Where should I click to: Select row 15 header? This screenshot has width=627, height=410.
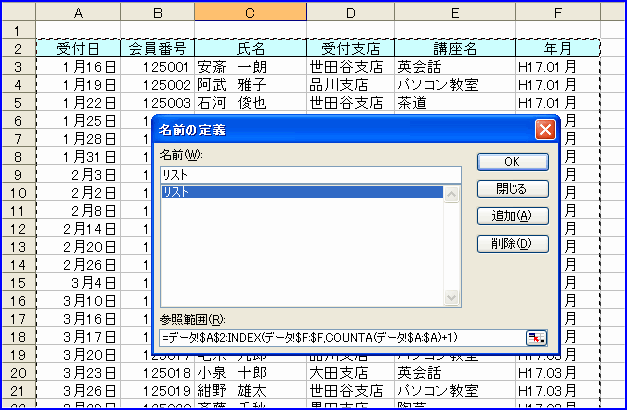18,283
